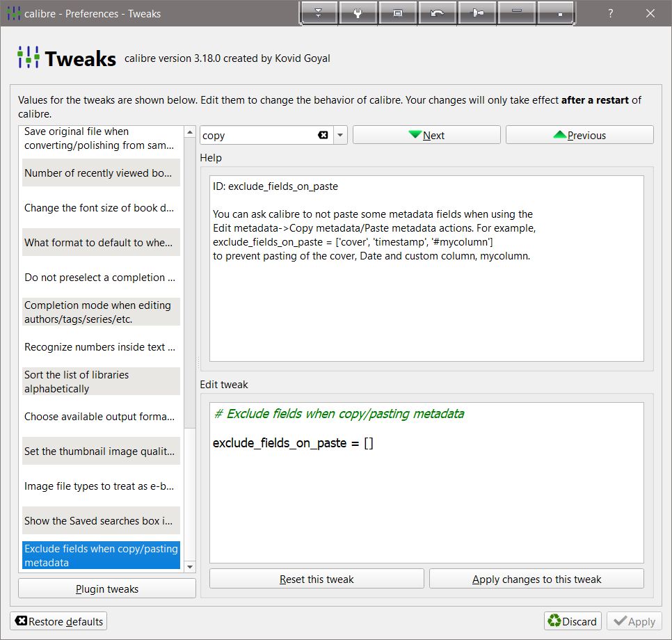Go to the Previous matching tweak
This screenshot has height=640, width=672.
click(579, 135)
